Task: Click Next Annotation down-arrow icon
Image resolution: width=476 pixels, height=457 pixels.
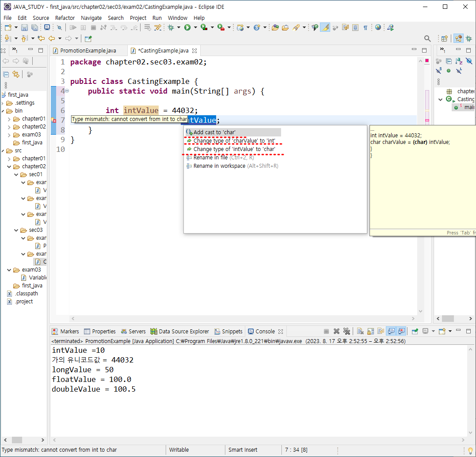Action: (8, 38)
